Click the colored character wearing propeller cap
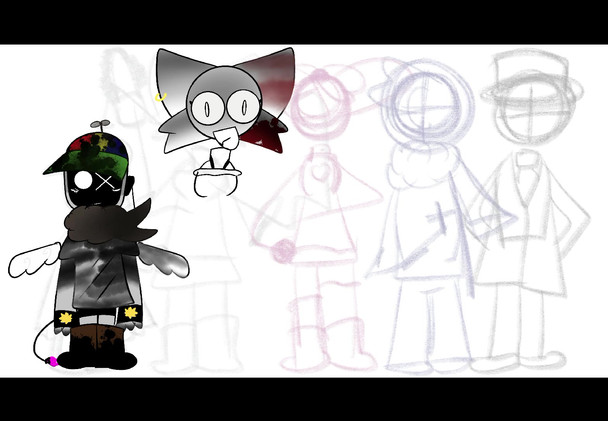Screen dimensions: 608x421 (98, 245)
